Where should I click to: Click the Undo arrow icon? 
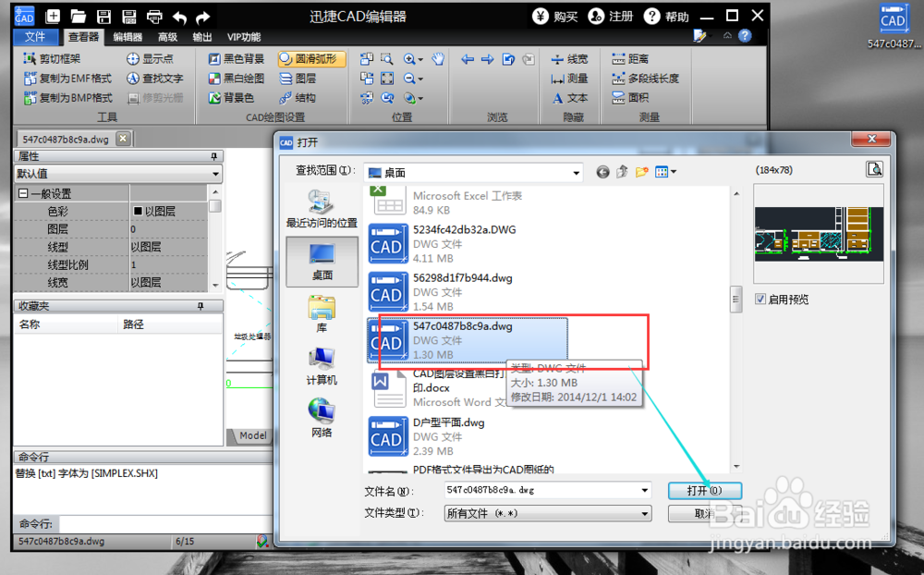[180, 18]
